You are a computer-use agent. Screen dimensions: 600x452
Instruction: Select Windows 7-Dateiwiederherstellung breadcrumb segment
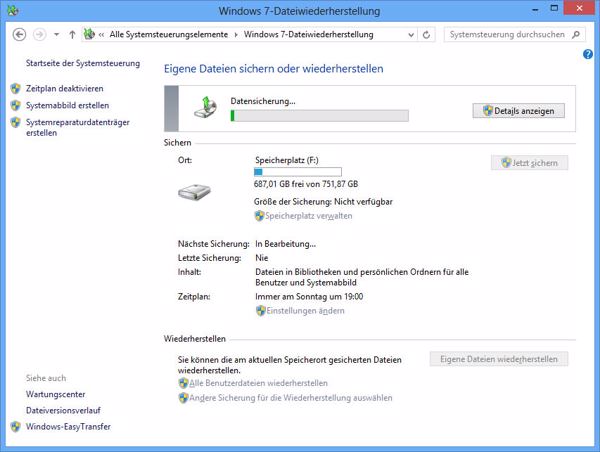308,34
